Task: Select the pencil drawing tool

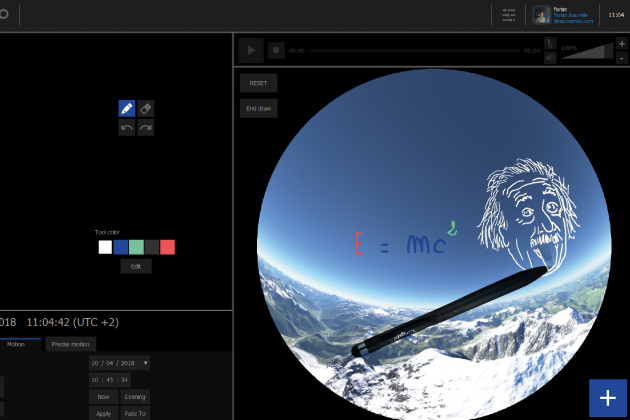Action: point(127,109)
